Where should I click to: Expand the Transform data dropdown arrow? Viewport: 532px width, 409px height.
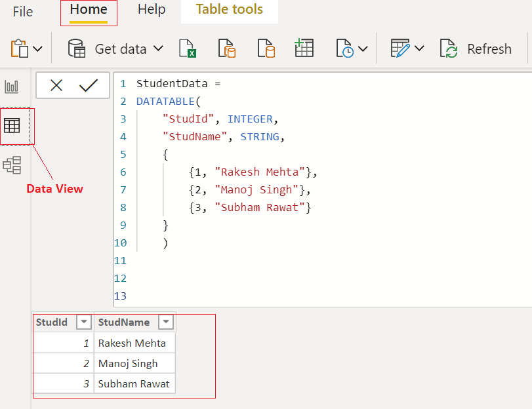point(419,49)
